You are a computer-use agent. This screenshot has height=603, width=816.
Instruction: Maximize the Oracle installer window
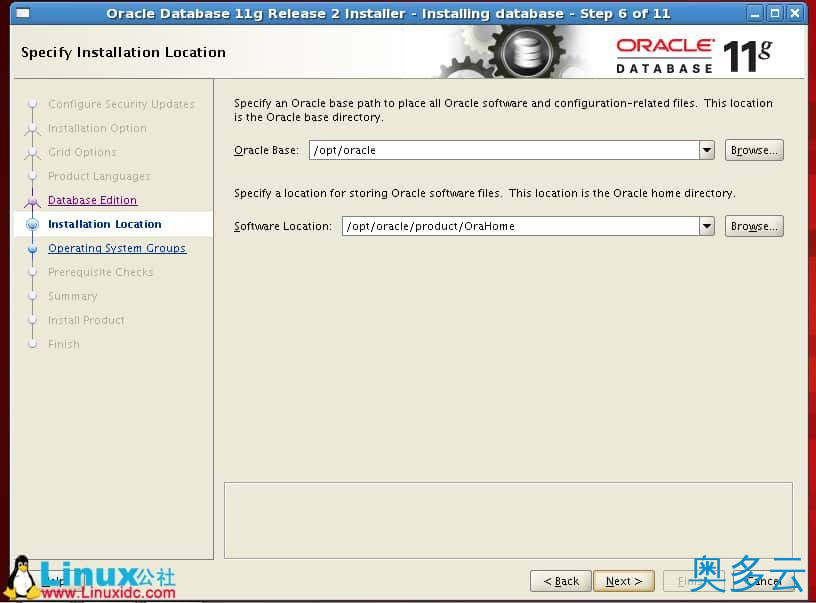tap(775, 14)
